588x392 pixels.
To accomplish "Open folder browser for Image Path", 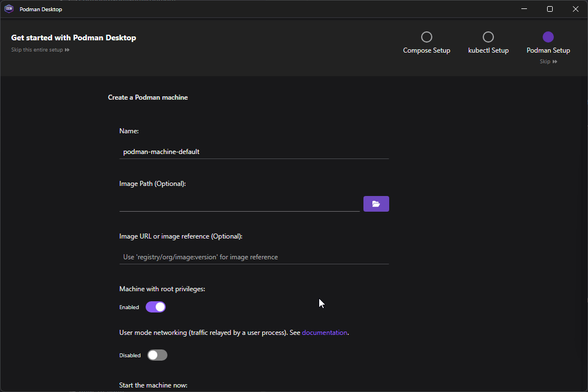I will point(376,204).
